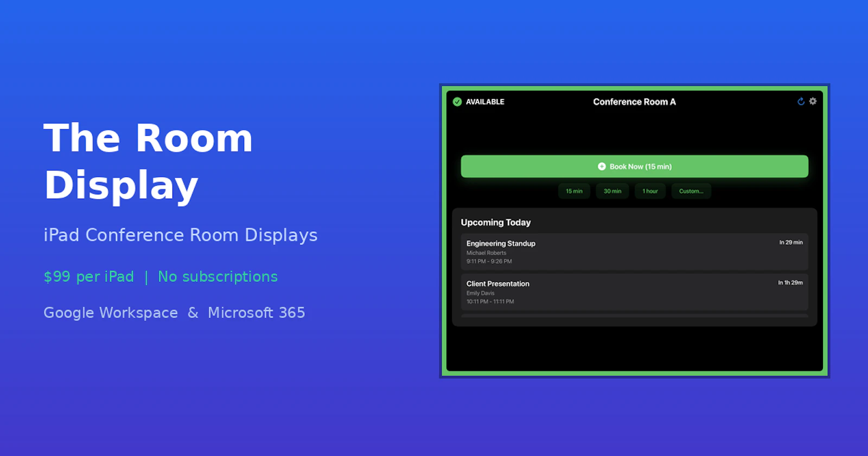Click the Microsoft 365 text
The width and height of the screenshot is (868, 456).
(x=257, y=313)
